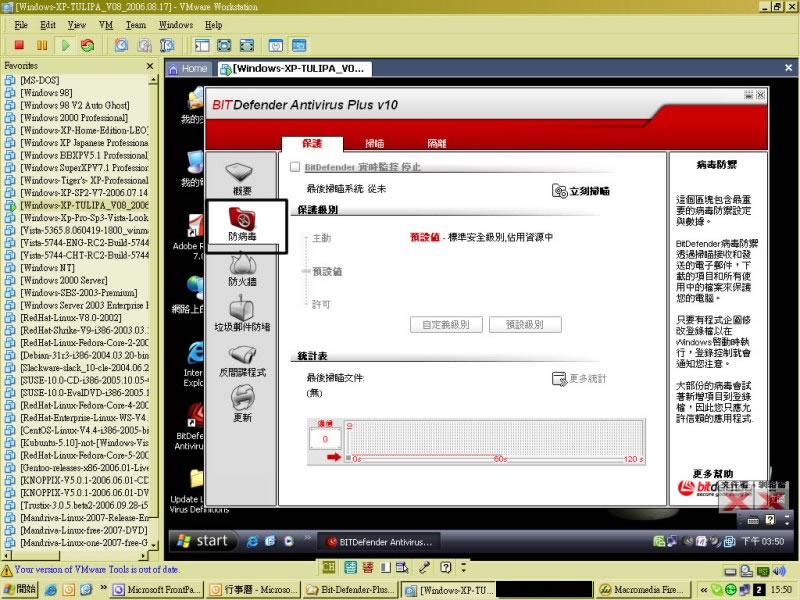The height and width of the screenshot is (600, 800).
Task: Expand the host quick launch chevron
Action: [104, 588]
